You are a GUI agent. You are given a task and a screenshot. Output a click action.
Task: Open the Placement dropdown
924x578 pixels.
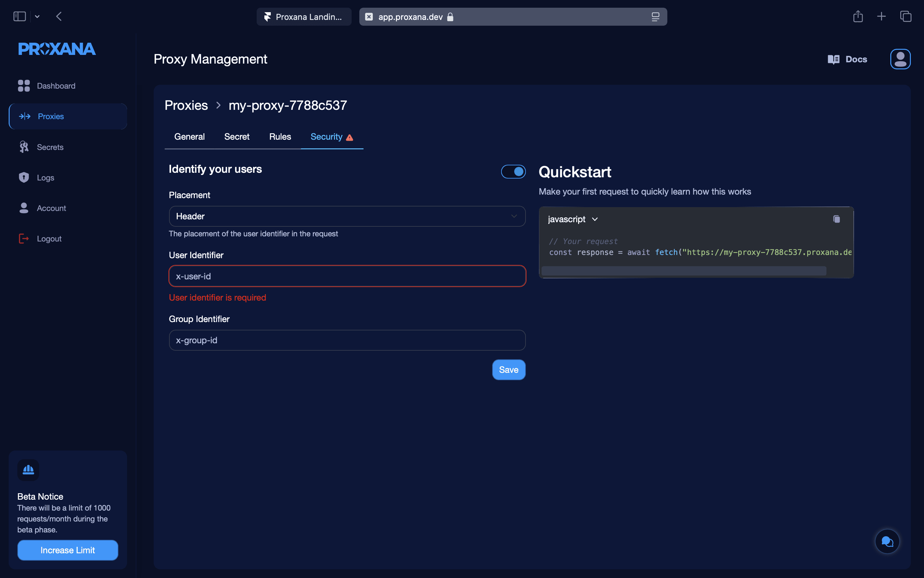[x=347, y=216]
